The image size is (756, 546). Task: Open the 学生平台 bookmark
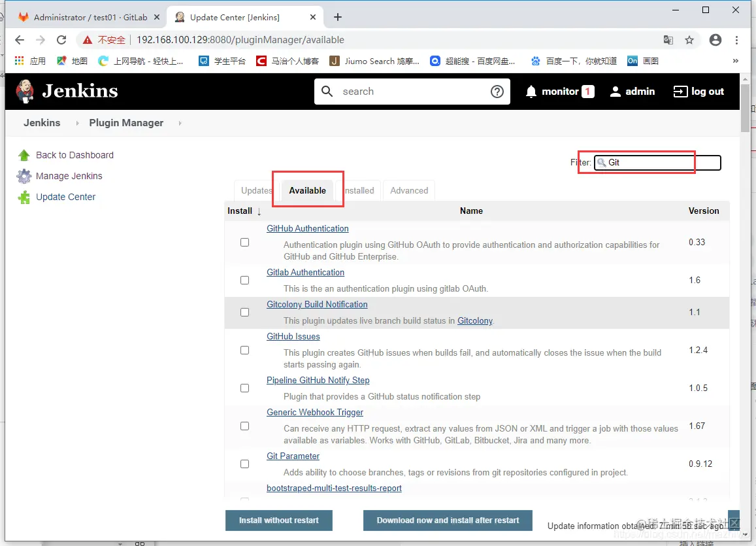pyautogui.click(x=222, y=61)
